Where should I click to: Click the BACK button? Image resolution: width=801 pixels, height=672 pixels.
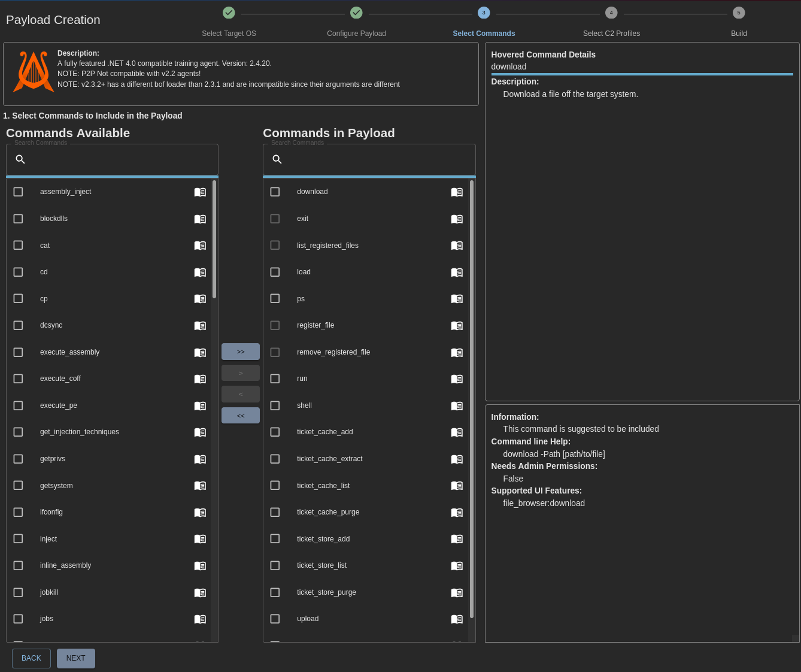coord(31,658)
